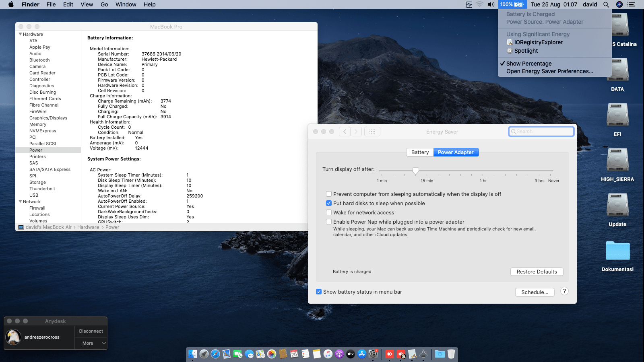The height and width of the screenshot is (362, 644).
Task: Select the Power Adapter tab
Action: (456, 152)
